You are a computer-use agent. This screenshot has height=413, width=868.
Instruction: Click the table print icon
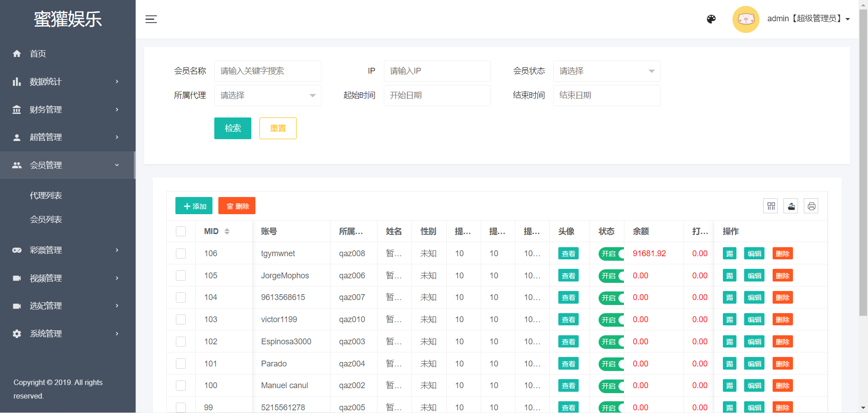(x=811, y=206)
